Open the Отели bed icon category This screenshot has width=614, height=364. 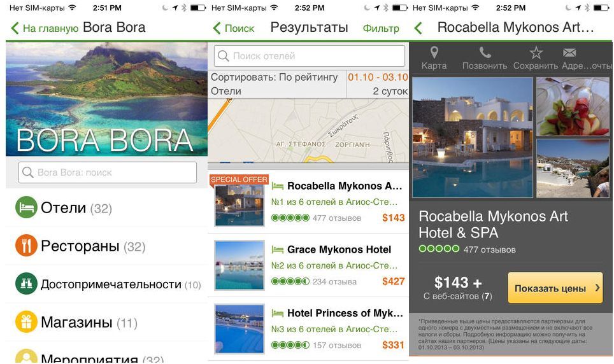[x=26, y=207]
